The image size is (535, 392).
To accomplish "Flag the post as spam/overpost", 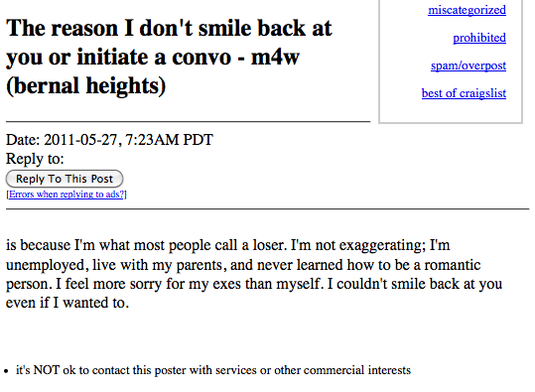I will coord(468,65).
